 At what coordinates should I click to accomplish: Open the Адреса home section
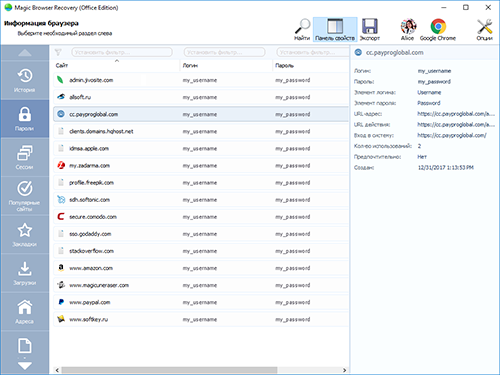click(x=25, y=312)
